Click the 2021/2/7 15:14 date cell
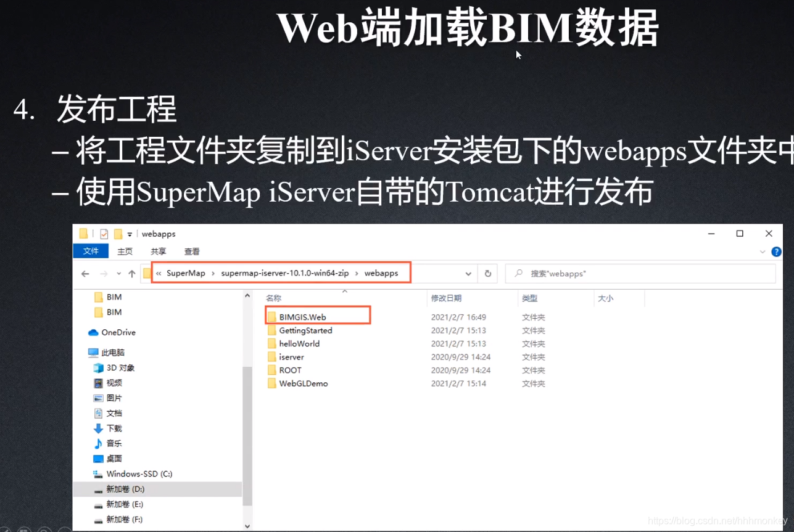The width and height of the screenshot is (794, 532). point(458,383)
